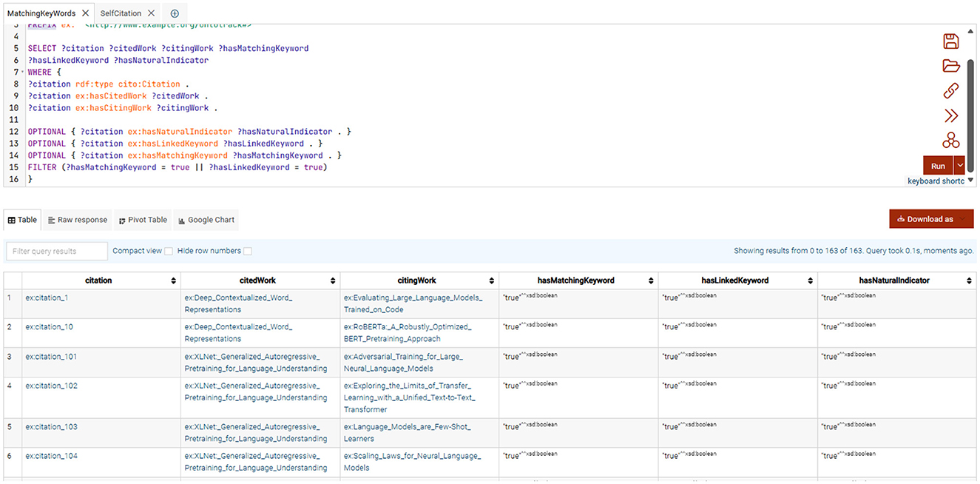Tick the Hide row numbers checkbox
980x484 pixels.
pyautogui.click(x=248, y=252)
